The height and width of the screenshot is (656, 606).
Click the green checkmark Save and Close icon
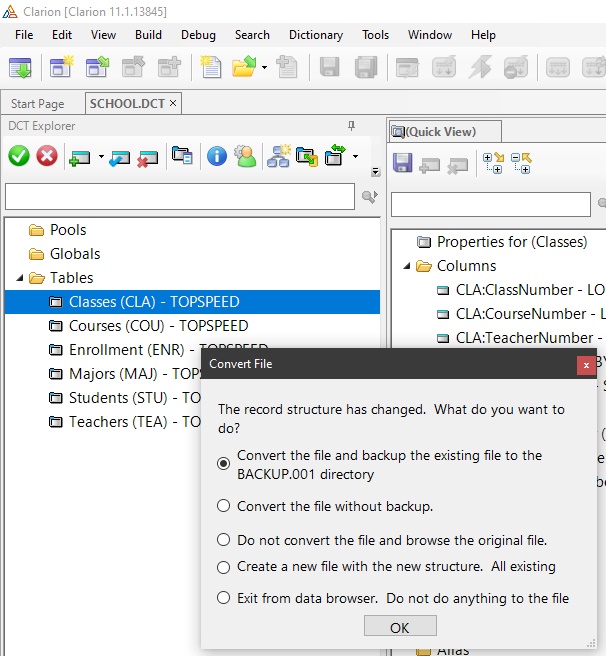click(x=19, y=156)
